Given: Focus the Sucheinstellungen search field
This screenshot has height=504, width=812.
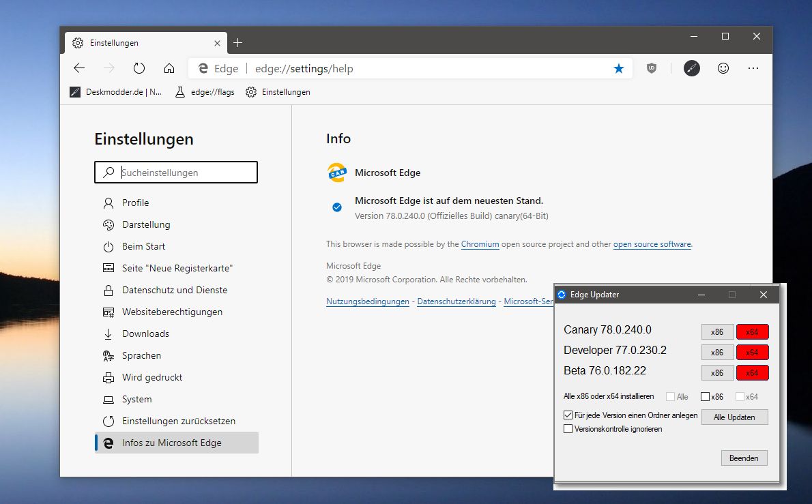Looking at the screenshot, I should click(176, 173).
